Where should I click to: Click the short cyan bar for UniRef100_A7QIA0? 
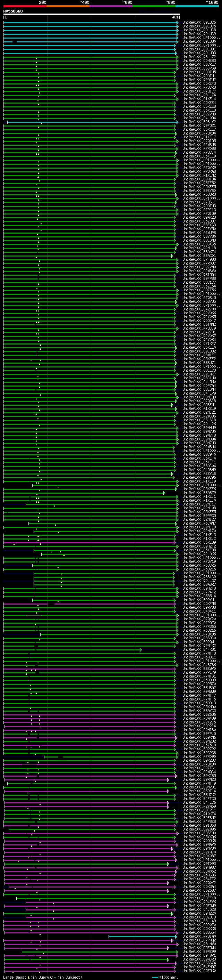click(143, 936)
